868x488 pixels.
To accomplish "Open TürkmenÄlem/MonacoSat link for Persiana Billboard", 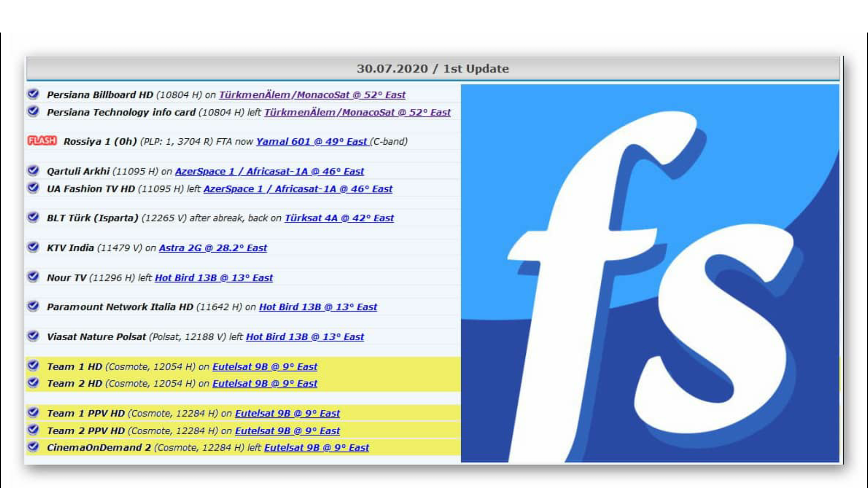I will [x=312, y=95].
